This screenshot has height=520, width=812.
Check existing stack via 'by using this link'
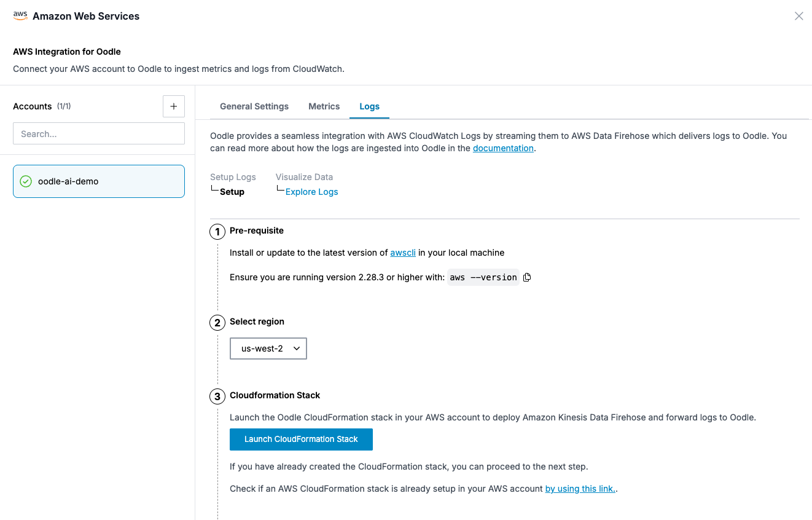tap(580, 488)
